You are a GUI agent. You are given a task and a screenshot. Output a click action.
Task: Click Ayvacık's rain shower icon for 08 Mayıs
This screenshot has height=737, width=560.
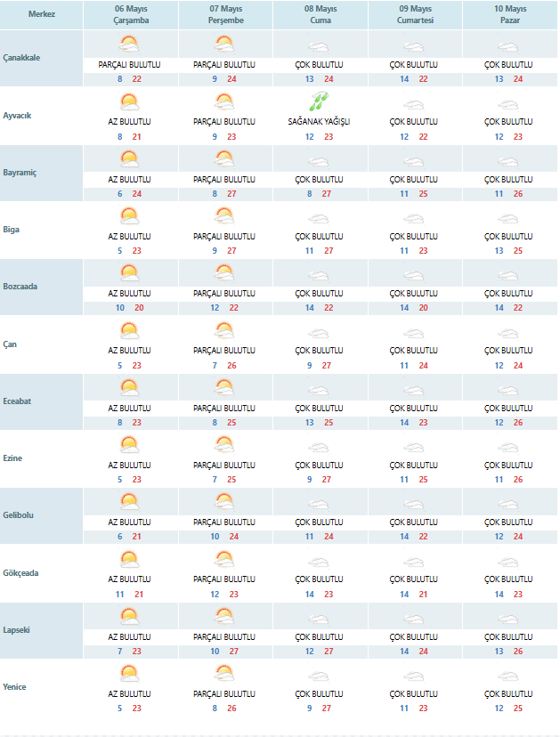point(320,101)
